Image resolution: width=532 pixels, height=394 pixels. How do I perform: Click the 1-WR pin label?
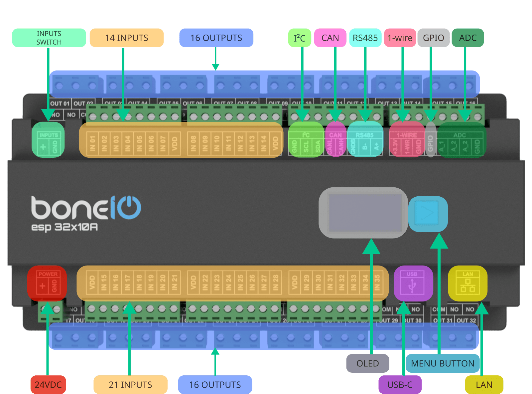click(x=407, y=147)
